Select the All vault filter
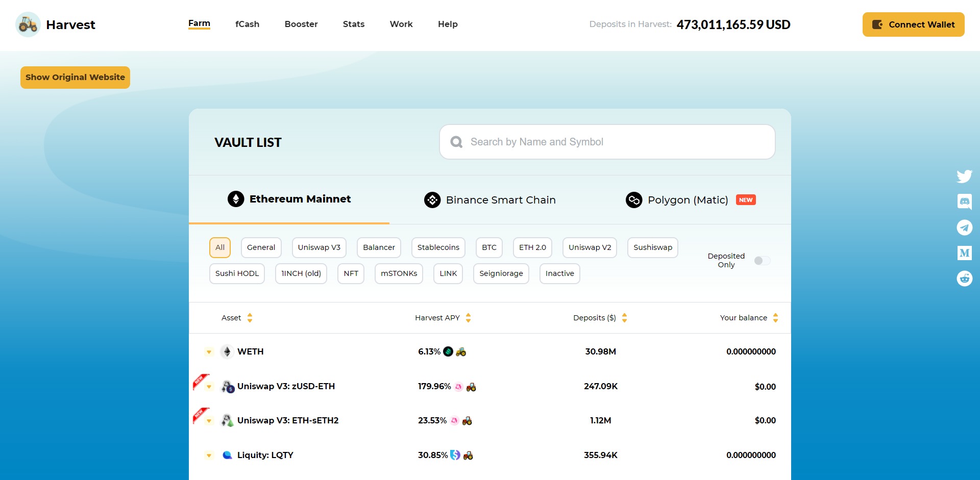Screen dimensions: 980x480 (220, 247)
